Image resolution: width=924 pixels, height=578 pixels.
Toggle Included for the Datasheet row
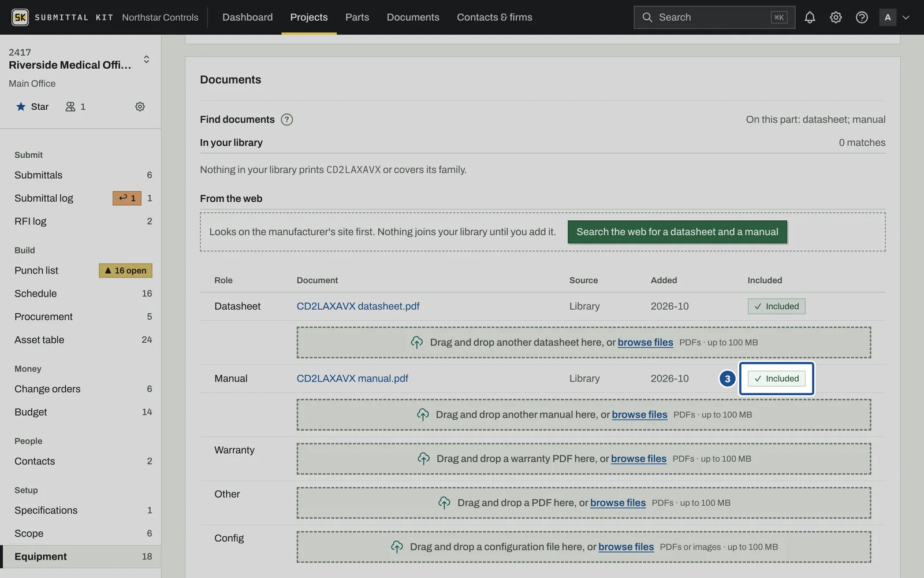tap(776, 306)
